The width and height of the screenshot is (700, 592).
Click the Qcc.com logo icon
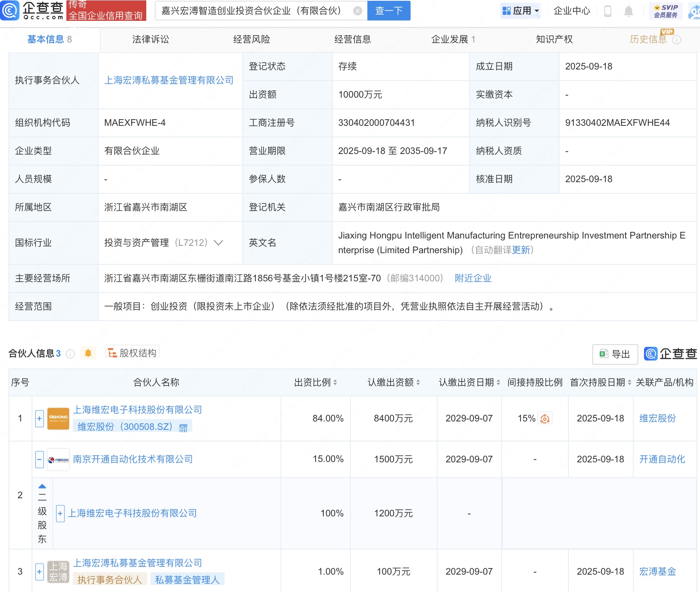click(x=10, y=10)
